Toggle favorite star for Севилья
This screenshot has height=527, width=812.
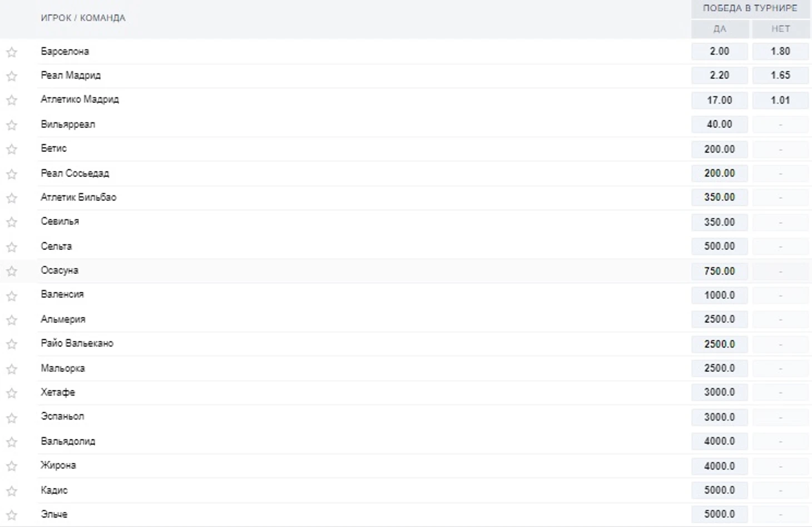coord(12,223)
